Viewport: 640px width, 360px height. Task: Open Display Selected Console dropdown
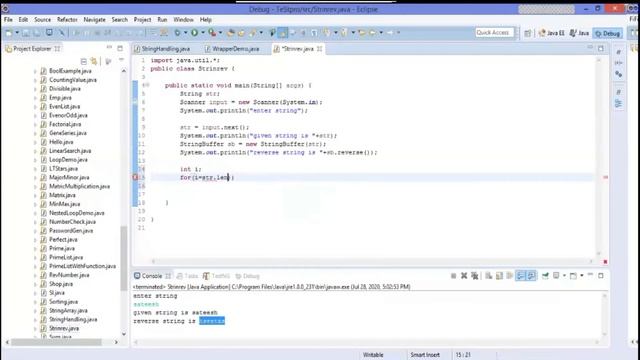coord(564,276)
